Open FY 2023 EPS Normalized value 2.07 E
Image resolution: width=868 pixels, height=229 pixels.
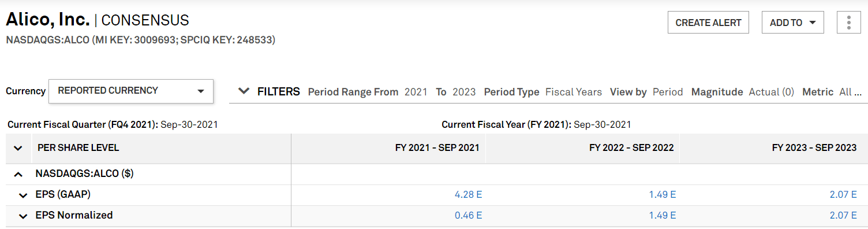[843, 216]
